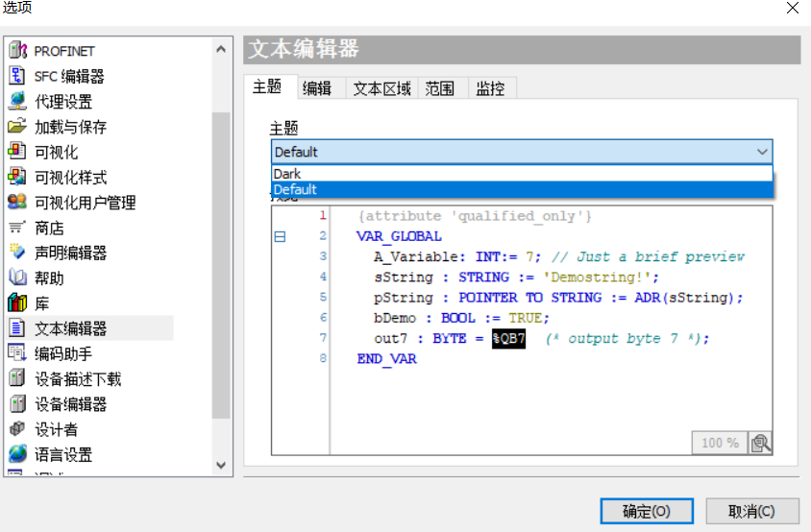This screenshot has height=532, width=811.
Task: Click the {attribute 'qualified_only'} line
Action: click(475, 216)
